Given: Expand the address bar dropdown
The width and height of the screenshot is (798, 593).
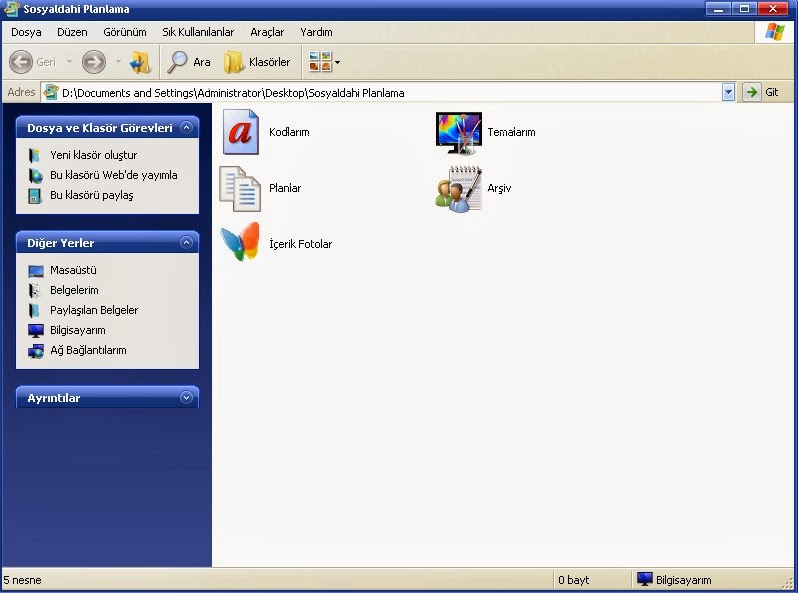Looking at the screenshot, I should [x=728, y=92].
